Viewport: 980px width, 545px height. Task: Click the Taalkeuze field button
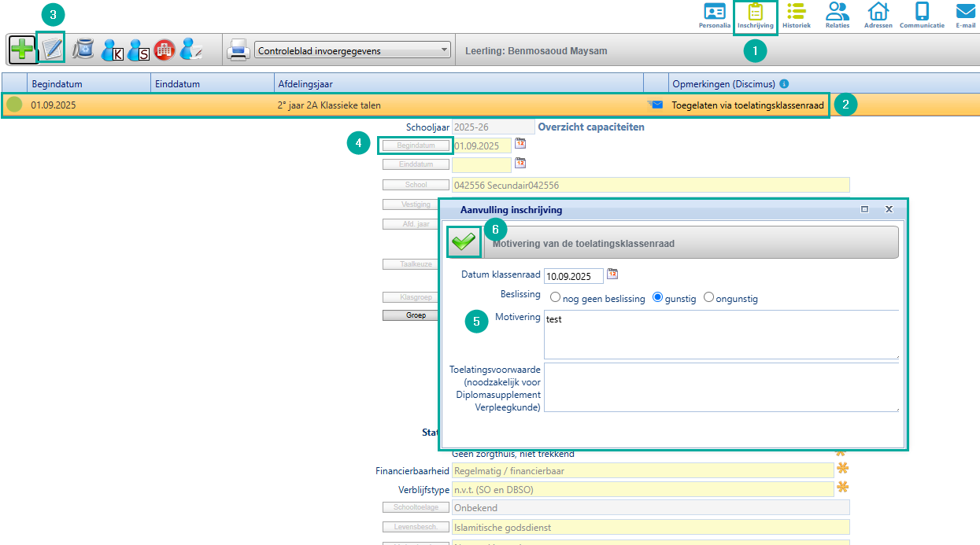click(x=410, y=264)
